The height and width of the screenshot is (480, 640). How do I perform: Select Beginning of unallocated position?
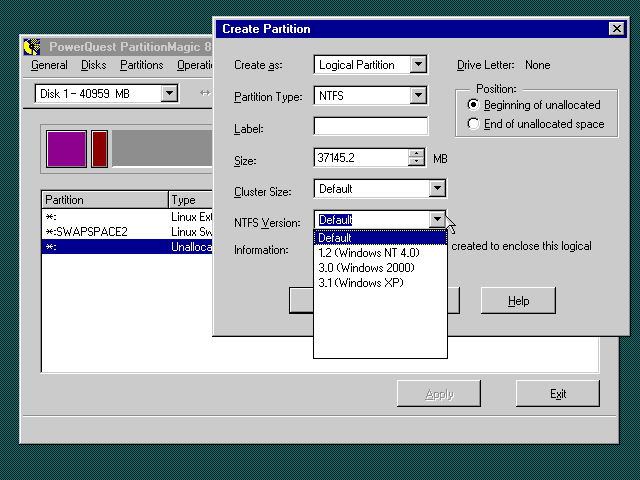coord(473,105)
